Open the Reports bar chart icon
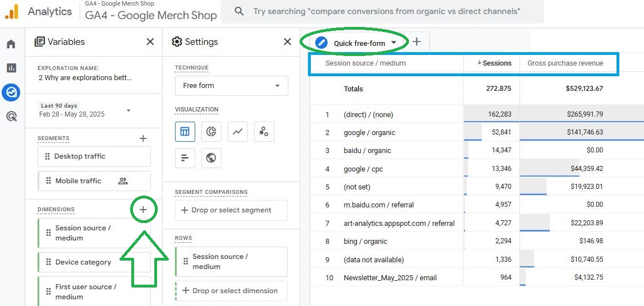644x306 pixels. click(11, 68)
